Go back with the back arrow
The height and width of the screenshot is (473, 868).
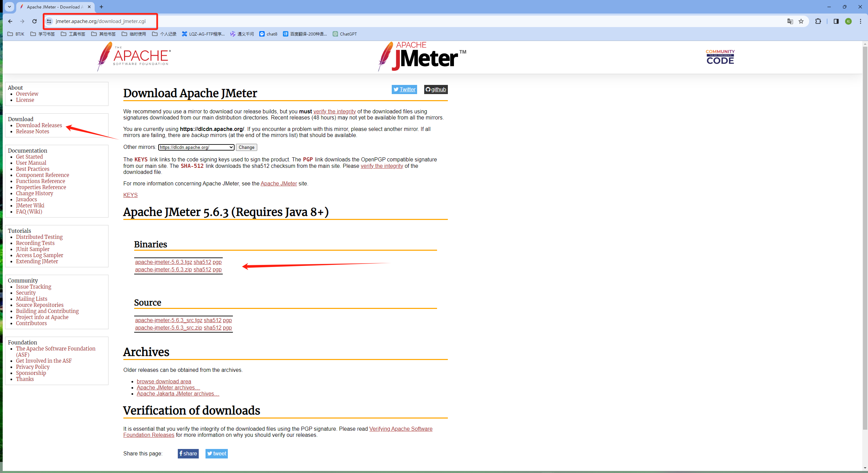click(10, 21)
